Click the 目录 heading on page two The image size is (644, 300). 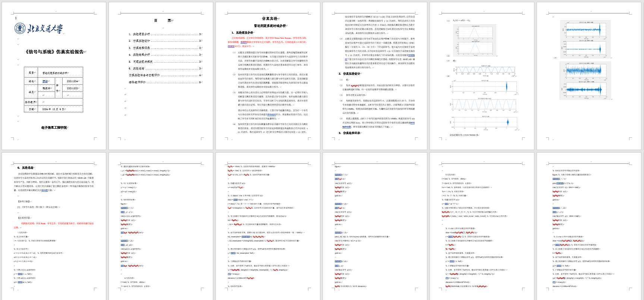point(163,21)
